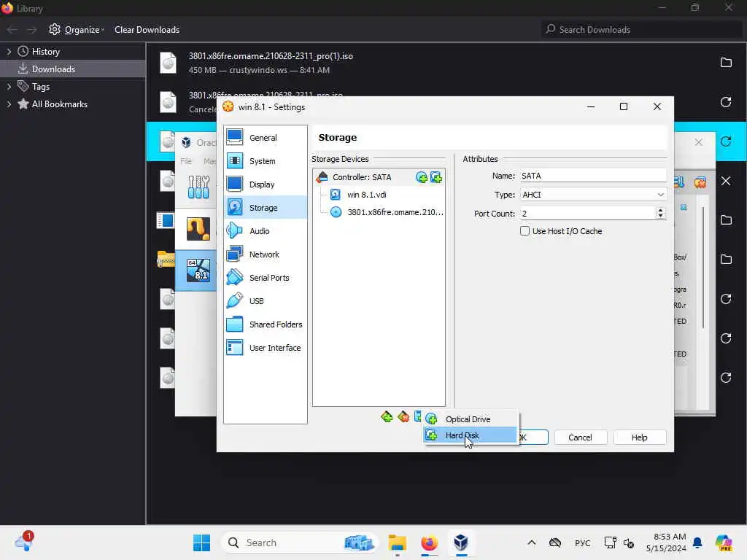Click the Search Downloads field
This screenshot has height=560, width=747.
point(642,29)
